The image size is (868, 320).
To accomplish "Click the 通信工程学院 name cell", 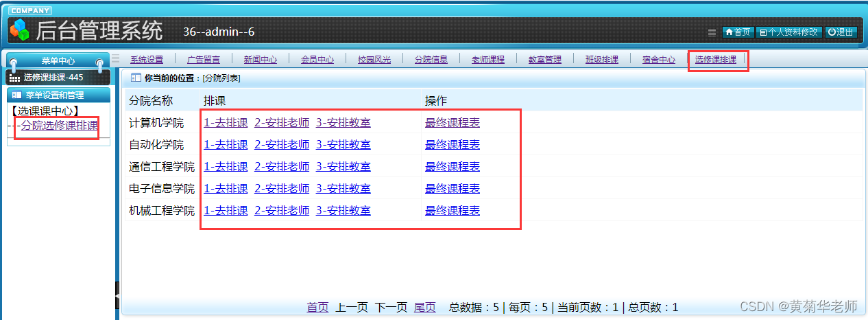I will coord(162,167).
